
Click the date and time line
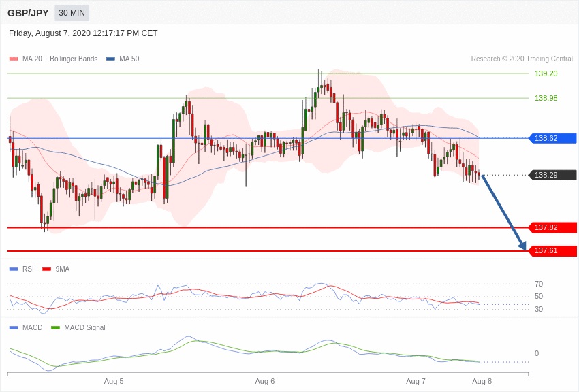(x=83, y=33)
